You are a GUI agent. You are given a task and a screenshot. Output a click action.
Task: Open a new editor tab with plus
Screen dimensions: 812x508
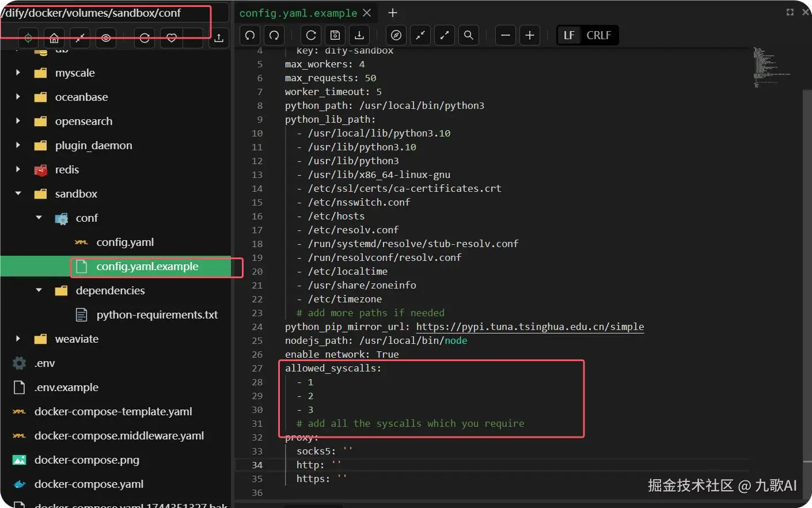click(393, 13)
